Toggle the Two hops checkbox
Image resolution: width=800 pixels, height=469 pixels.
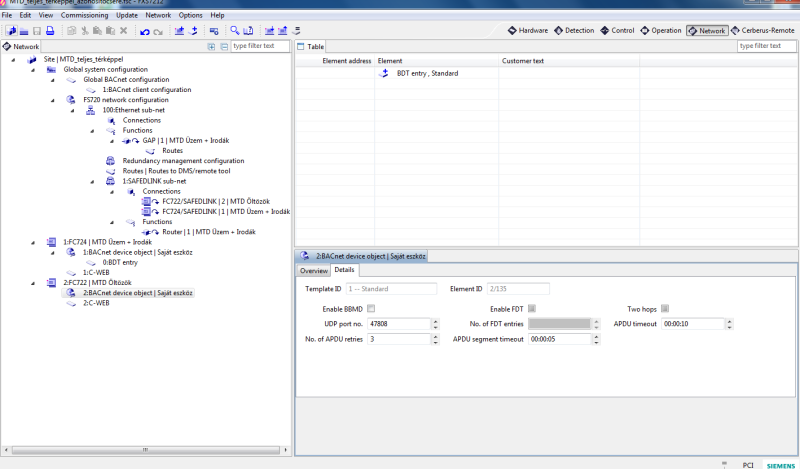(x=665, y=308)
